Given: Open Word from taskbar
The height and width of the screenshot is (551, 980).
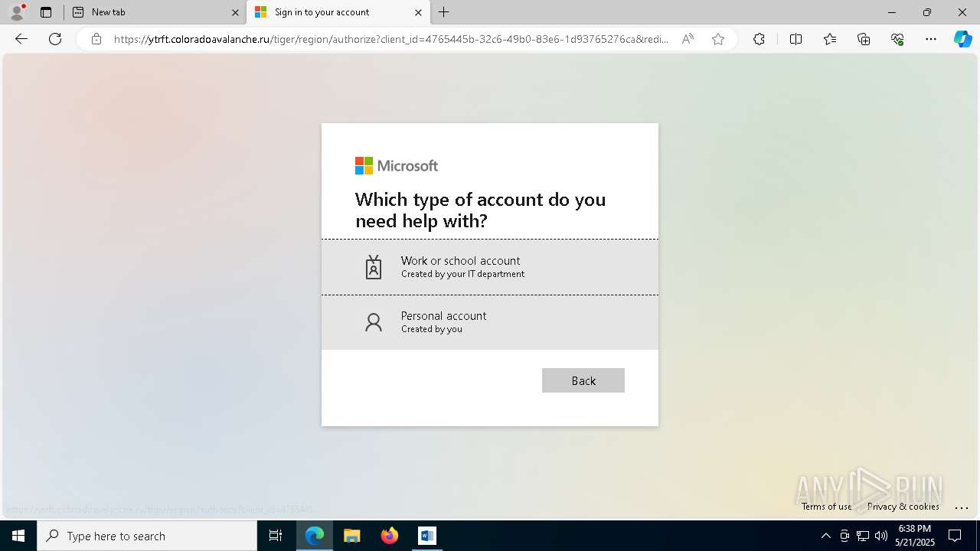Looking at the screenshot, I should coord(427,536).
